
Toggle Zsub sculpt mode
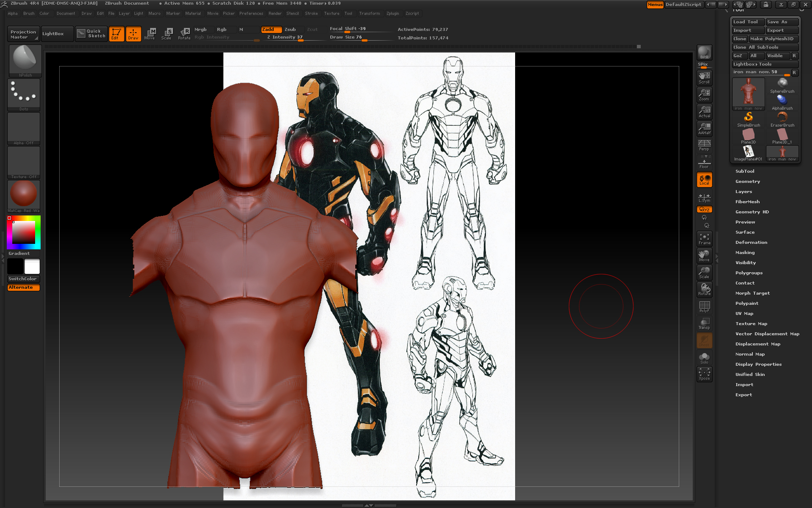[293, 30]
